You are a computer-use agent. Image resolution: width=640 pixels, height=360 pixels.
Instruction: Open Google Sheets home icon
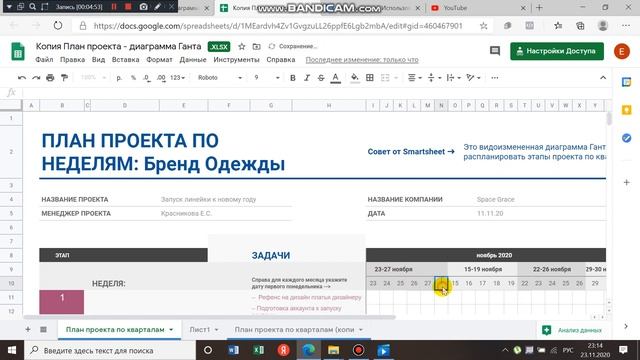pyautogui.click(x=18, y=52)
